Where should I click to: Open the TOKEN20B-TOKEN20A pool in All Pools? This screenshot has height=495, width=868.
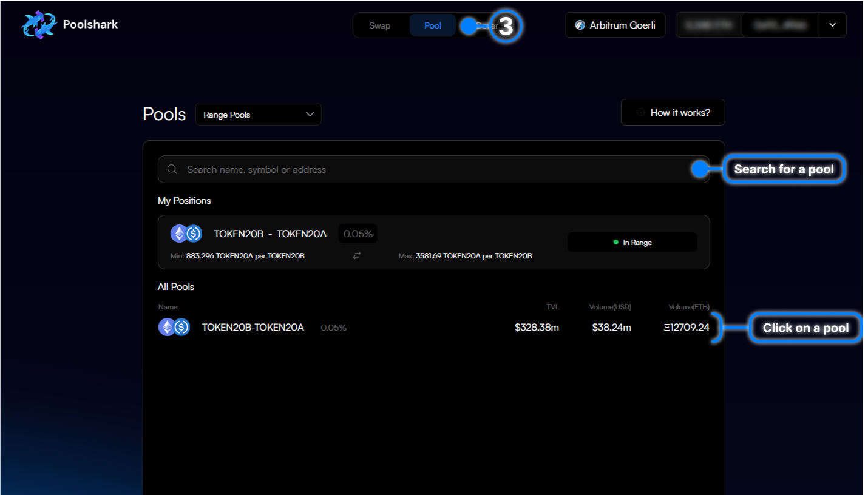coord(253,328)
